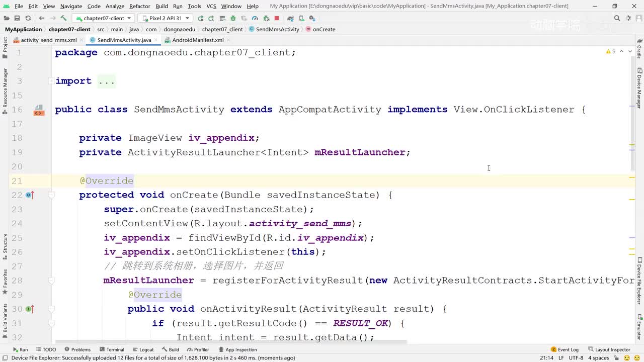Click Sync Project with Gradle Files icon
The image size is (644, 362).
click(x=291, y=18)
